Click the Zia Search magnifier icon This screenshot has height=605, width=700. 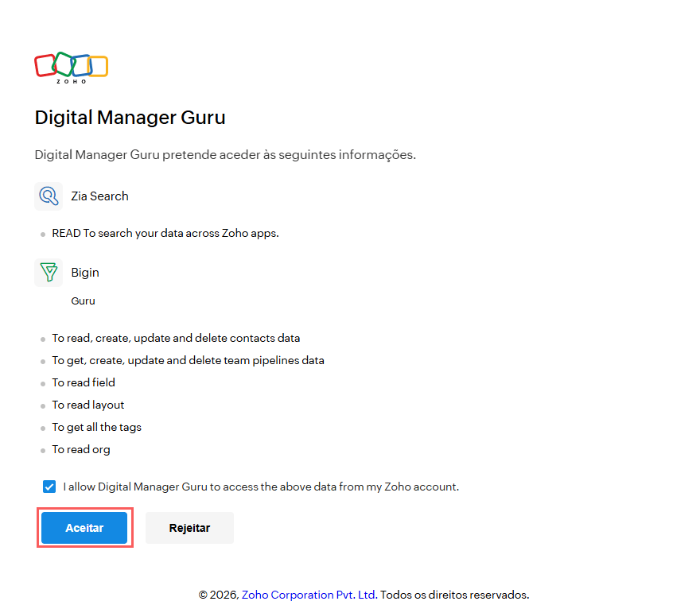pos(49,196)
